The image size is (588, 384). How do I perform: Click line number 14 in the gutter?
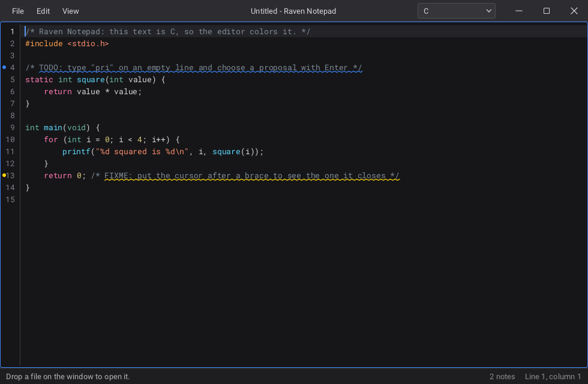coord(10,187)
